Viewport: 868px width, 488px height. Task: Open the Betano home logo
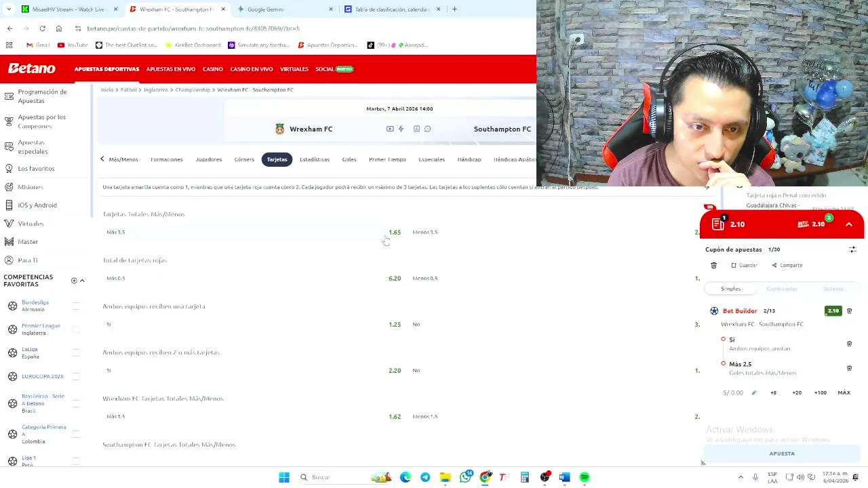31,68
